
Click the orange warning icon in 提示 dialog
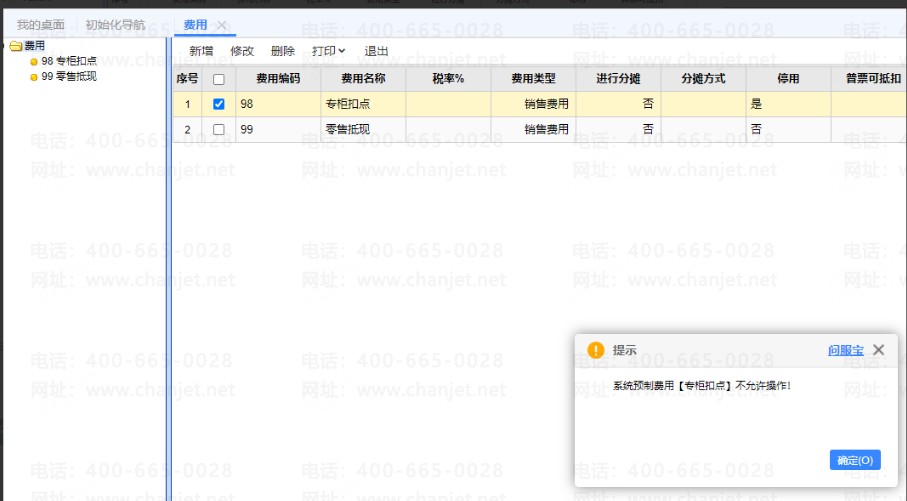click(595, 350)
